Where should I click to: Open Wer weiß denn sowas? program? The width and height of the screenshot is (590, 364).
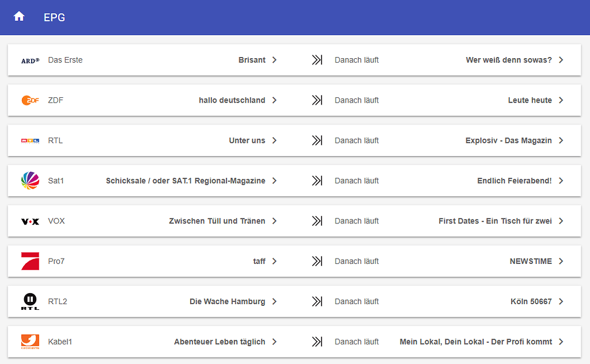coord(508,60)
